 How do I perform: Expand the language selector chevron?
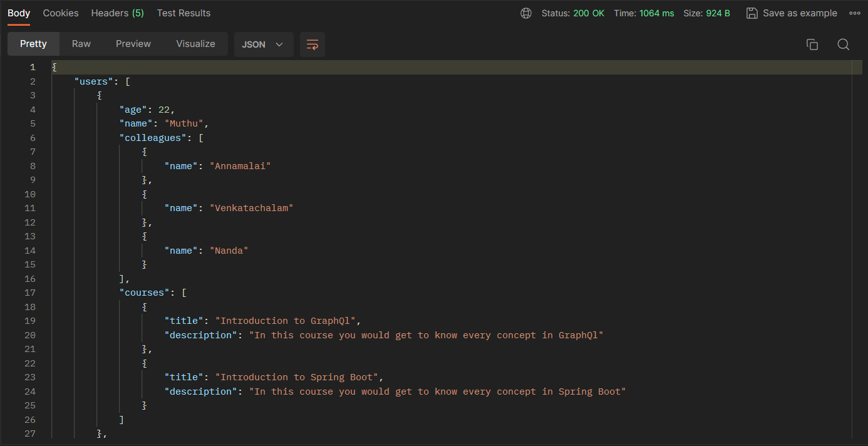pyautogui.click(x=279, y=44)
